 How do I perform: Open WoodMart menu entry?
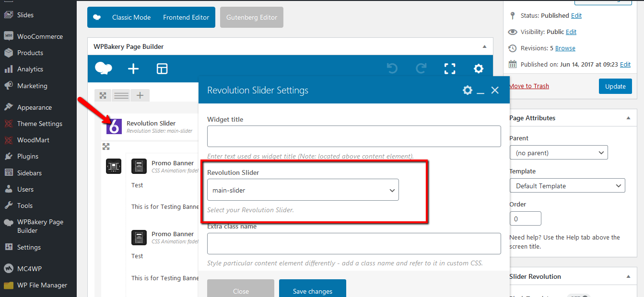tap(33, 140)
